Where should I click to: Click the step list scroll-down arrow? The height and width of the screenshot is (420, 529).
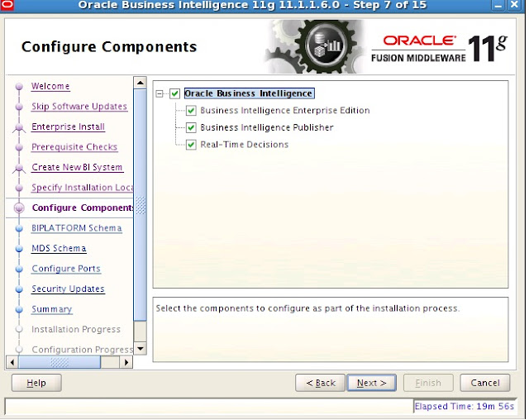(x=140, y=348)
